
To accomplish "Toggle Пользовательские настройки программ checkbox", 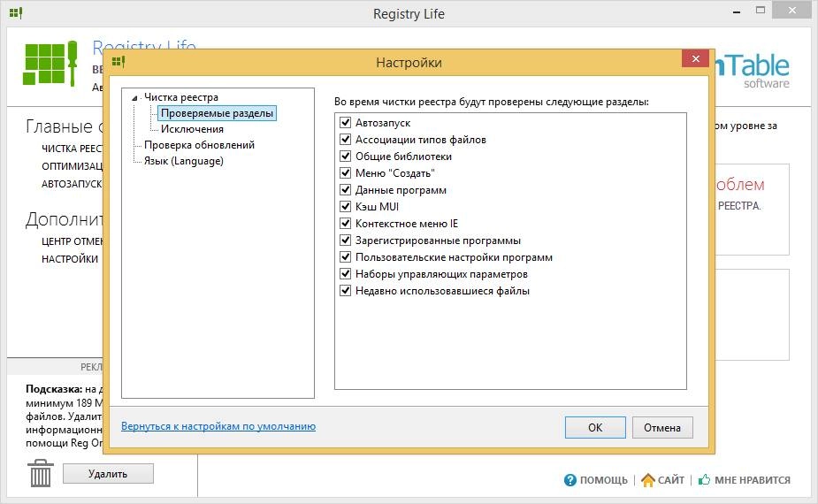I will click(345, 257).
